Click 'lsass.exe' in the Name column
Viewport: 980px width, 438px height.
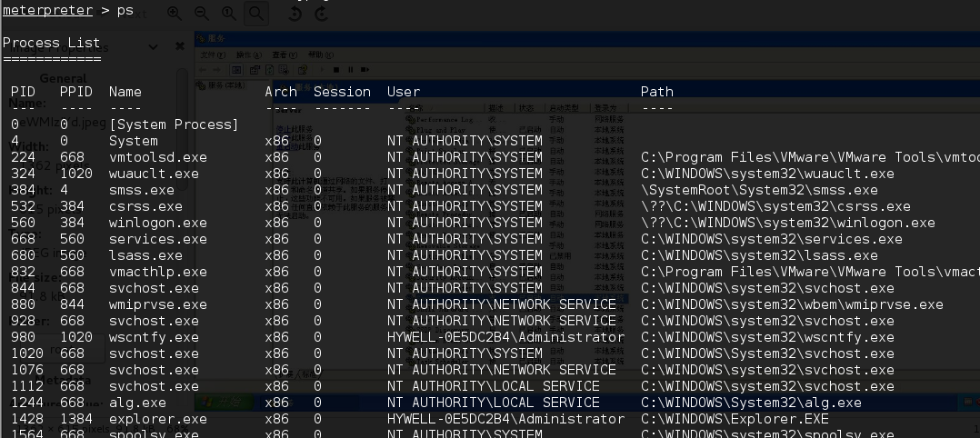(145, 255)
